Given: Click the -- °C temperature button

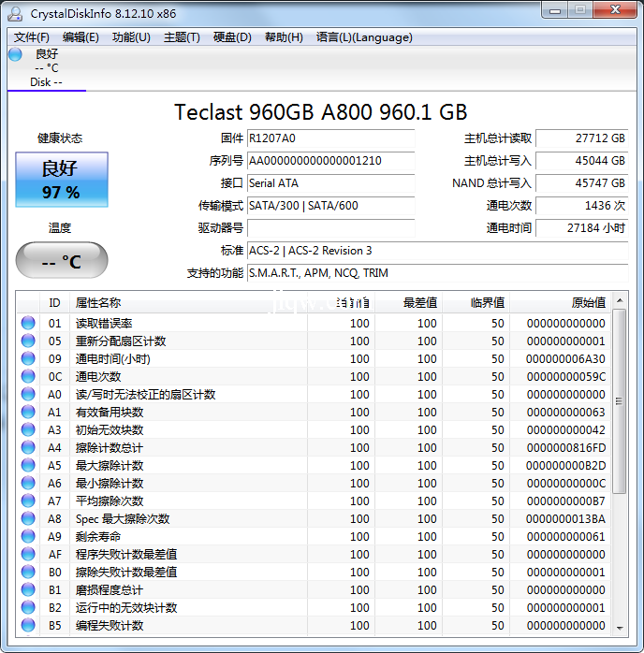Looking at the screenshot, I should (x=61, y=261).
